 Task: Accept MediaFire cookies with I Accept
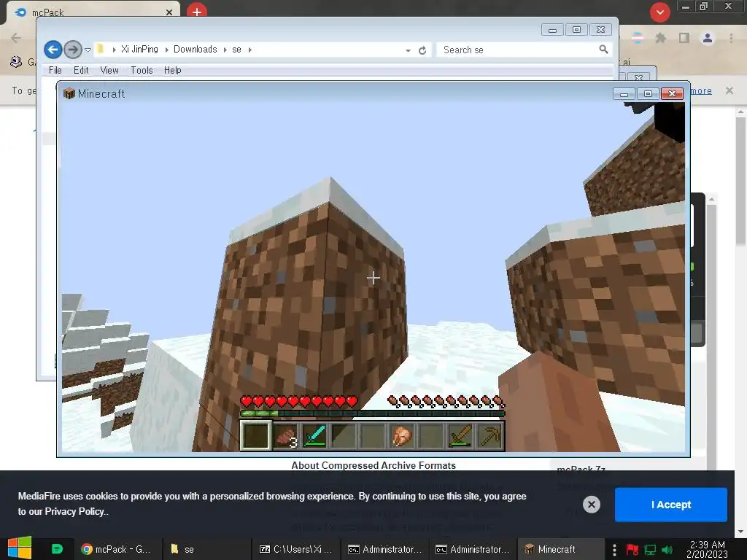[671, 505]
